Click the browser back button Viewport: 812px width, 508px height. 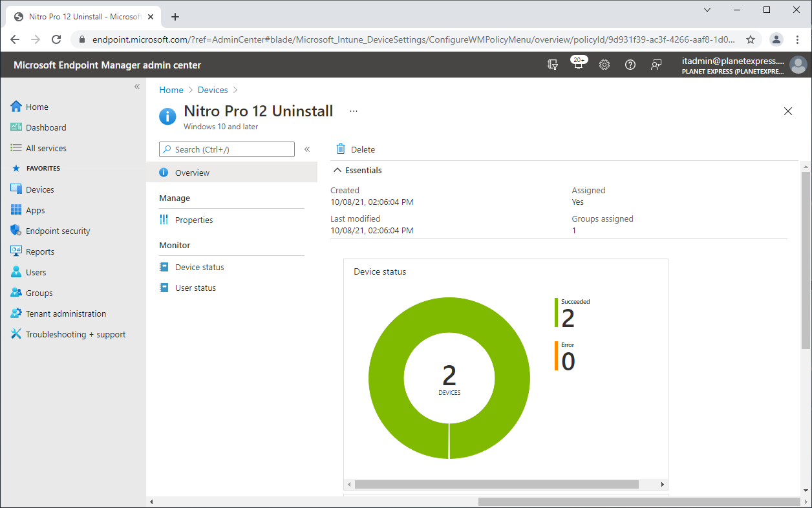tap(15, 39)
